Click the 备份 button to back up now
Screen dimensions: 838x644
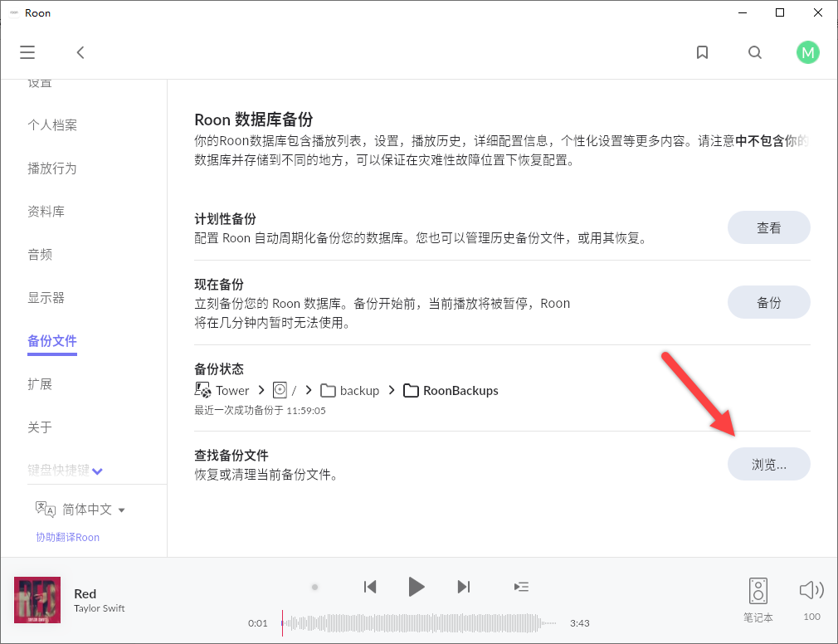click(768, 302)
